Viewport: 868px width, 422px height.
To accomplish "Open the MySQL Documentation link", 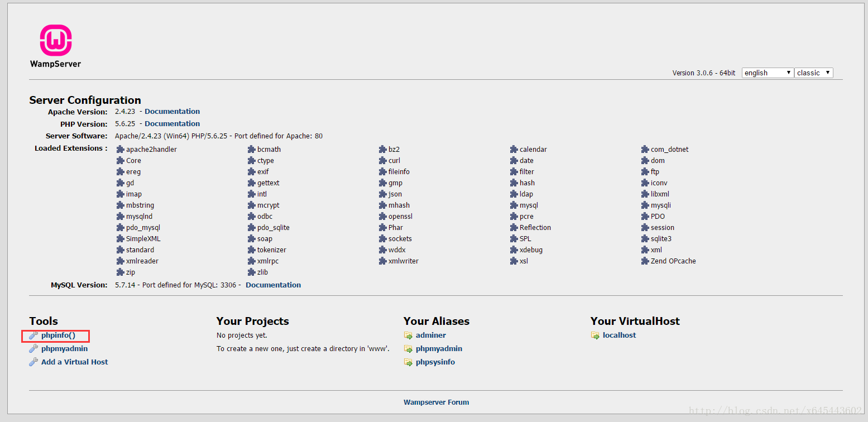I will (273, 285).
